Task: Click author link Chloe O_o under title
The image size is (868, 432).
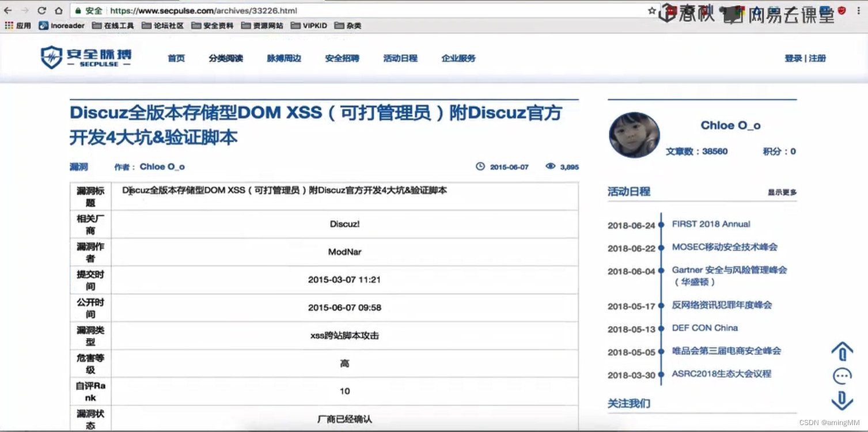Action: [162, 166]
